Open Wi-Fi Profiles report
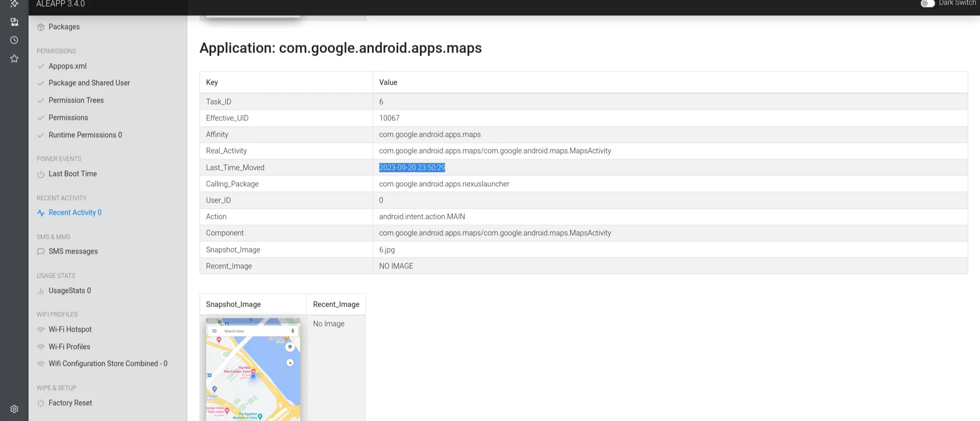Image resolution: width=980 pixels, height=421 pixels. [69, 346]
